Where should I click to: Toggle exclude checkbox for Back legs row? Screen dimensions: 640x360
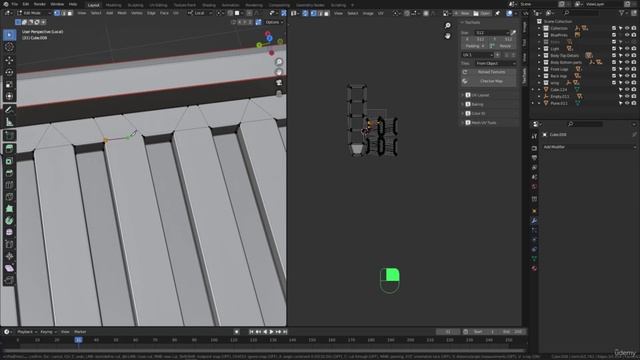pos(614,76)
